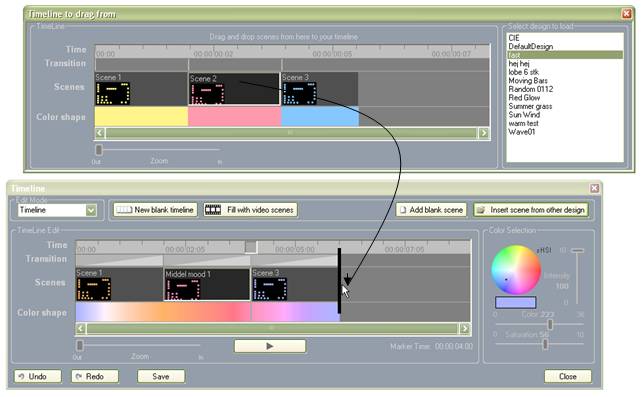
Task: Click Add blank scene button
Action: [x=431, y=210]
